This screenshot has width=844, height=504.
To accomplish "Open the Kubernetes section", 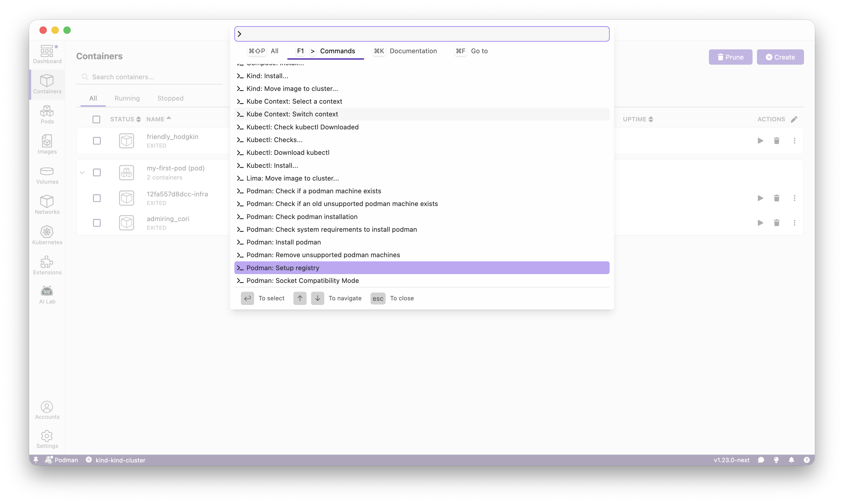I will [47, 234].
